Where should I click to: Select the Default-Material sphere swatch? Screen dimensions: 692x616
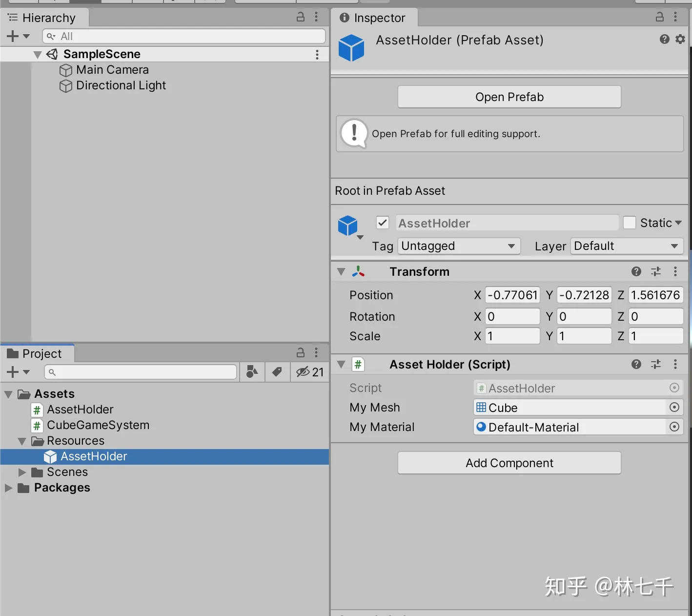481,427
